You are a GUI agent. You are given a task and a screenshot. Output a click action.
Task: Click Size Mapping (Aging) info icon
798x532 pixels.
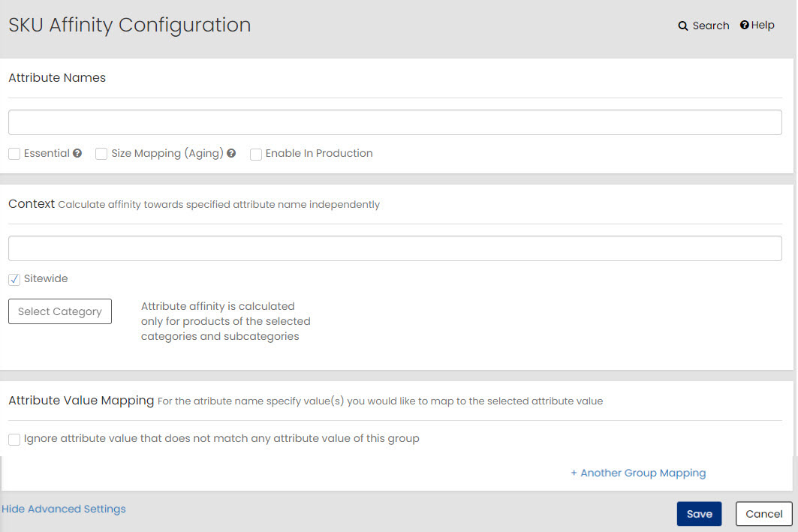[231, 153]
